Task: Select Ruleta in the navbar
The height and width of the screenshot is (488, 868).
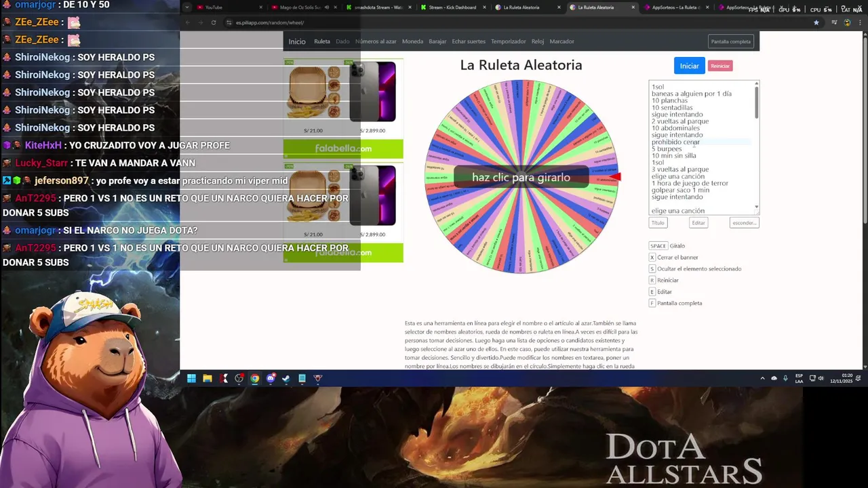Action: 322,41
